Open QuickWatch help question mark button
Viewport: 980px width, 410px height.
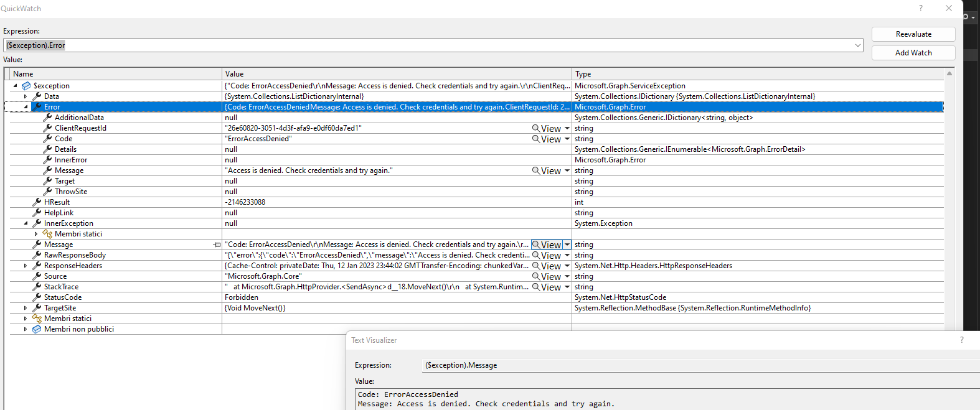click(921, 9)
